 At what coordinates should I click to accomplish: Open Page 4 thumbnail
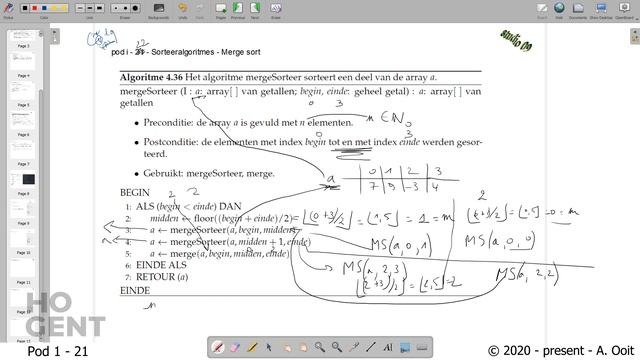23,61
